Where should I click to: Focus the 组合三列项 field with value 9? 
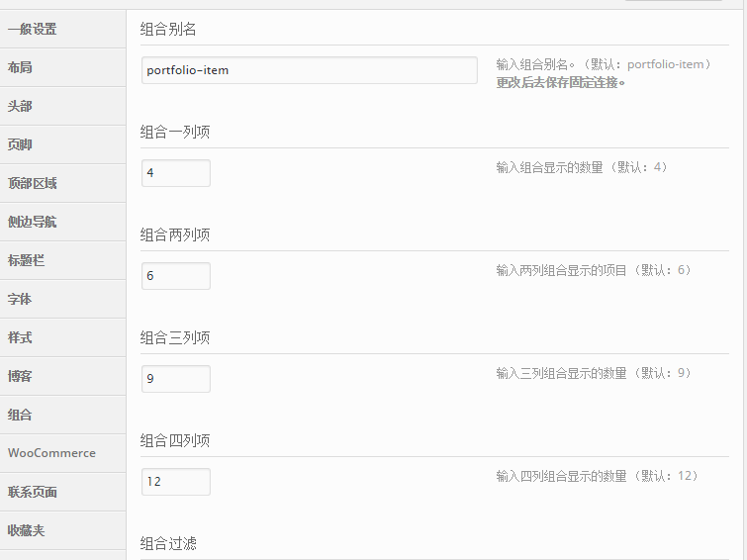176,379
